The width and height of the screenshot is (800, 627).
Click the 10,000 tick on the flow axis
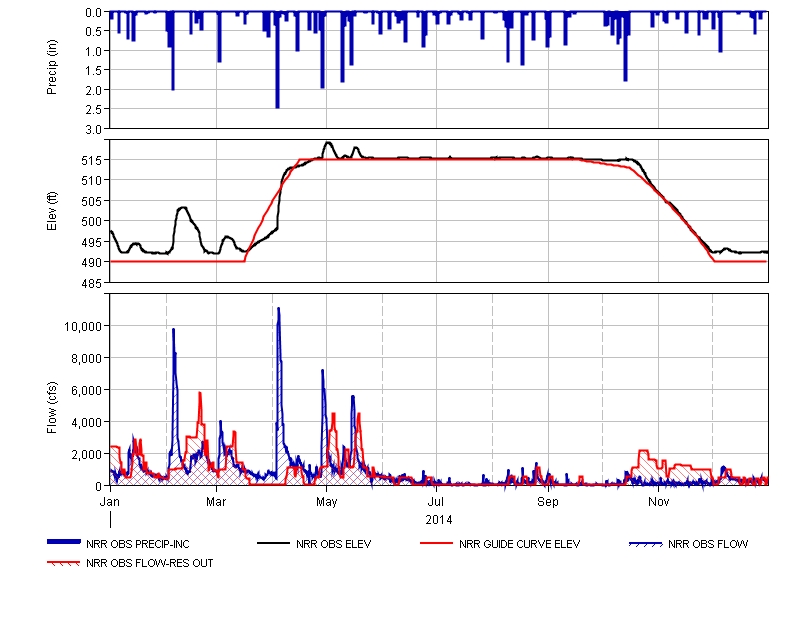(x=83, y=327)
